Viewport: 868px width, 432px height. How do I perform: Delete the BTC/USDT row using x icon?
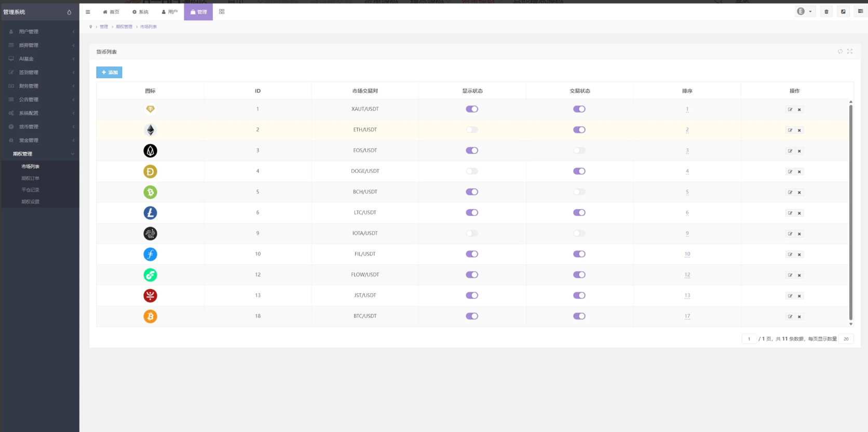pos(799,317)
